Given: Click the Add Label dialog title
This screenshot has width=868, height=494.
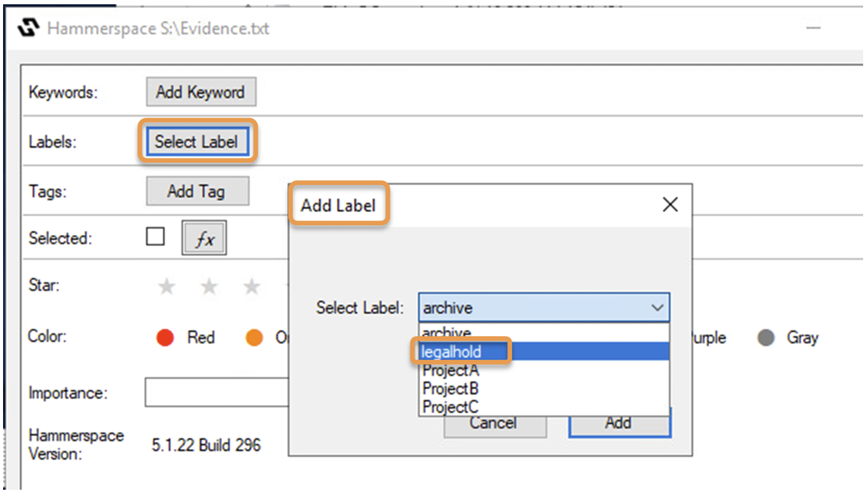Looking at the screenshot, I should [x=338, y=205].
